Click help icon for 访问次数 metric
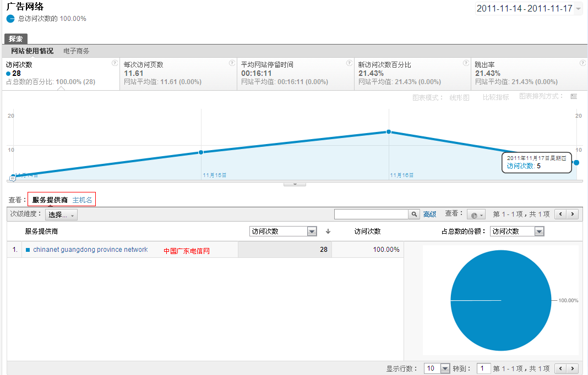588x375 pixels. pyautogui.click(x=115, y=63)
